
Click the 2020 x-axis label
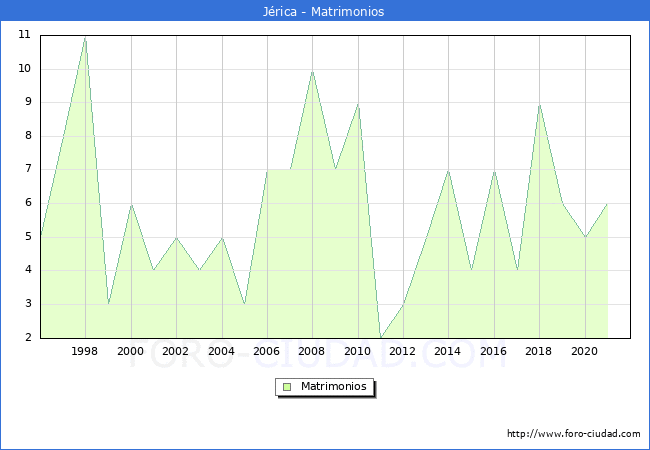585,351
